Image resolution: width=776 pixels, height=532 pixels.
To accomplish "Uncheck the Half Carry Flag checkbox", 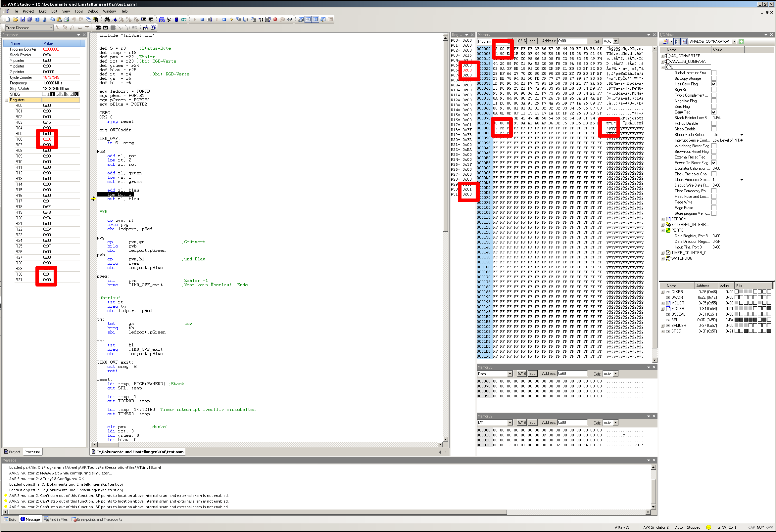I will point(714,84).
